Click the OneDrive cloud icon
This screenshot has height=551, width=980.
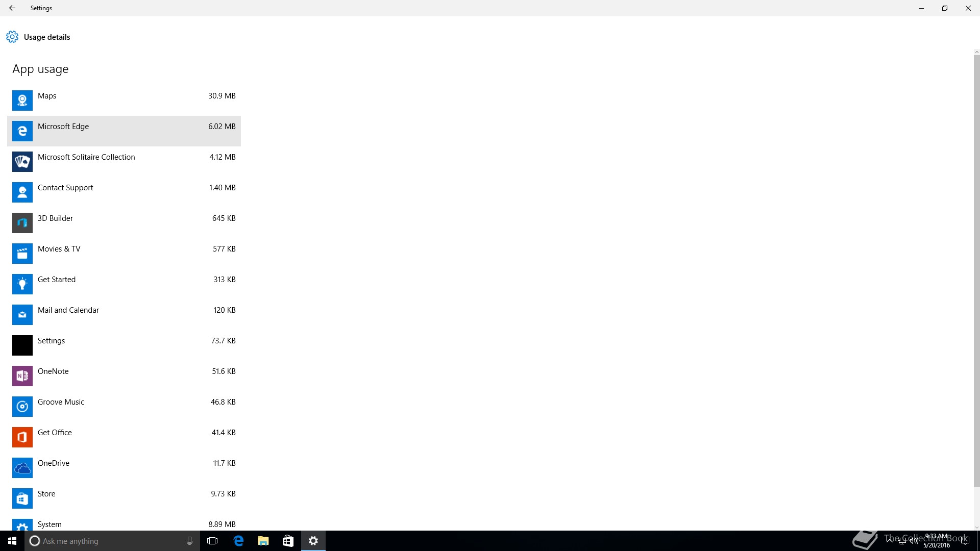coord(22,468)
